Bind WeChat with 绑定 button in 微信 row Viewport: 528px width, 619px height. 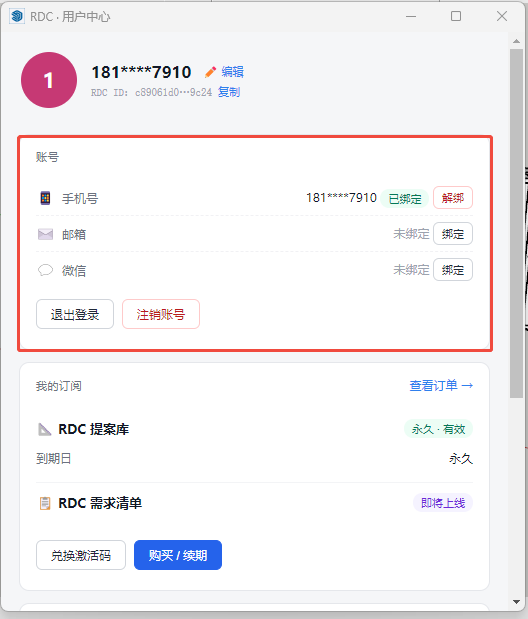pyautogui.click(x=453, y=270)
